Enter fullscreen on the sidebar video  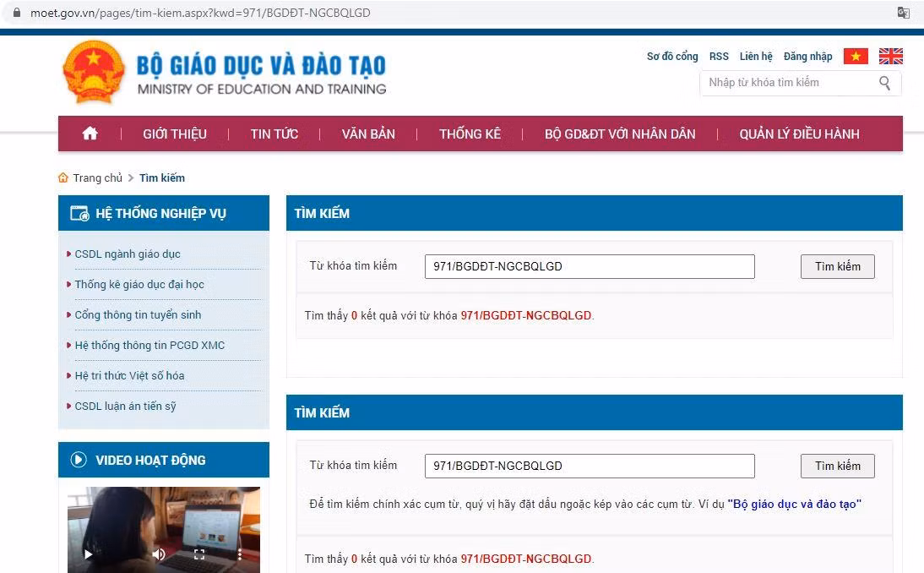(199, 554)
